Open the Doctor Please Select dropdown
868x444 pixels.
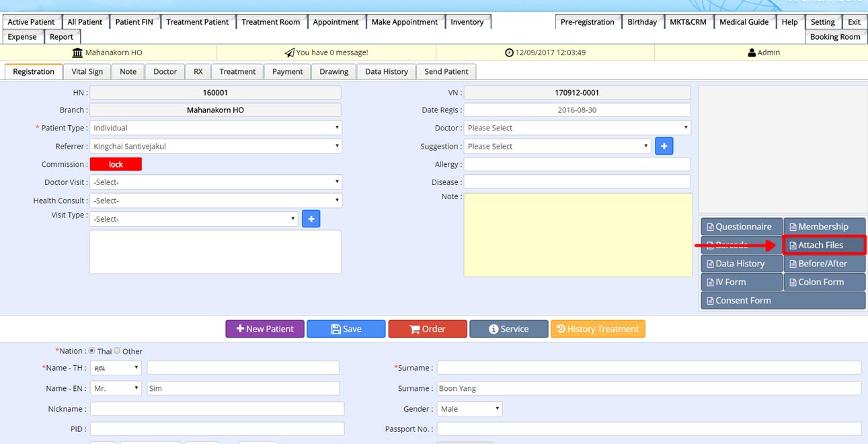click(577, 128)
